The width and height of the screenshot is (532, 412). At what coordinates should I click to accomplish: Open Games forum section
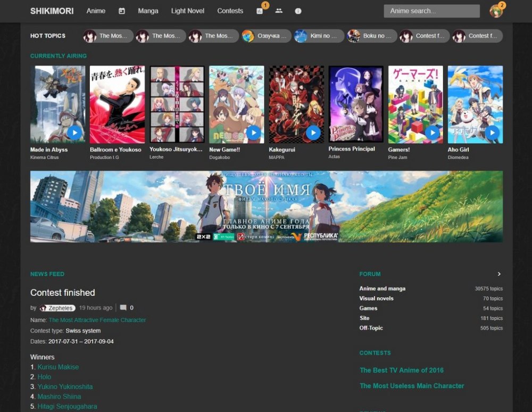(x=368, y=308)
